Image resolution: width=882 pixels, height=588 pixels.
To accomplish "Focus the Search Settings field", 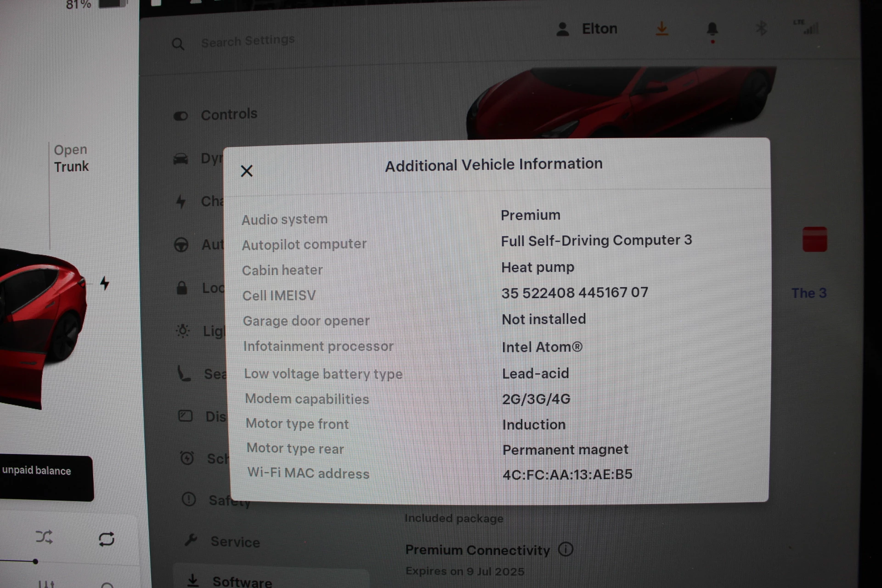I will point(248,41).
